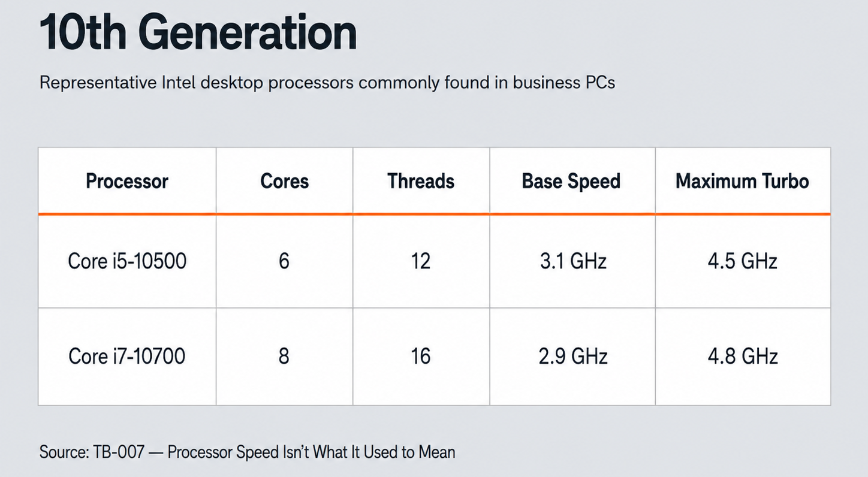Viewport: 868px width, 477px height.
Task: Click the Source TB-007 footnote text
Action: click(248, 452)
